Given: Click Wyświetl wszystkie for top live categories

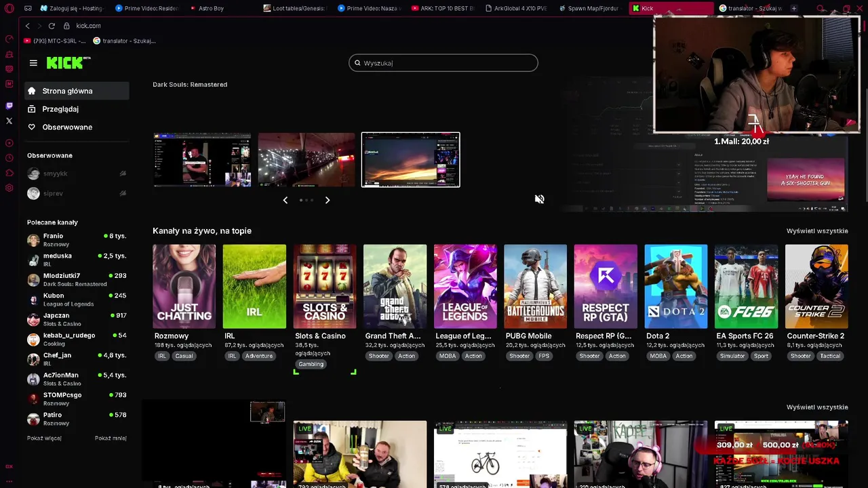Looking at the screenshot, I should click(x=817, y=231).
